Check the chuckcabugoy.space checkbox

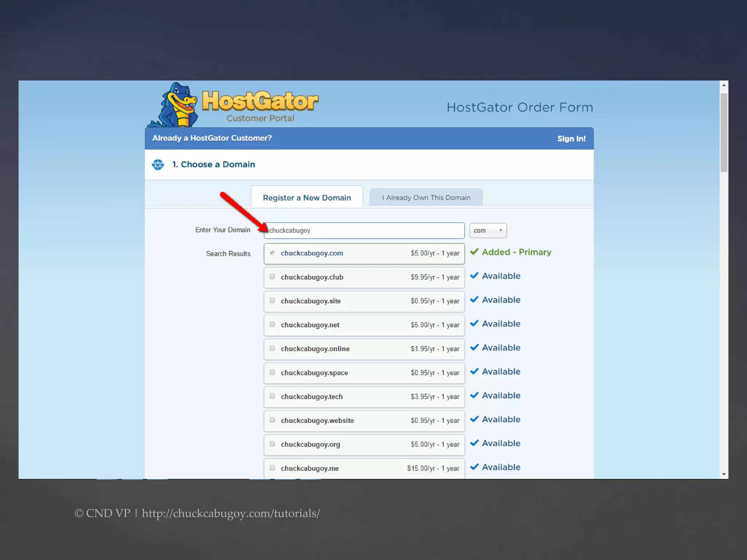(272, 372)
